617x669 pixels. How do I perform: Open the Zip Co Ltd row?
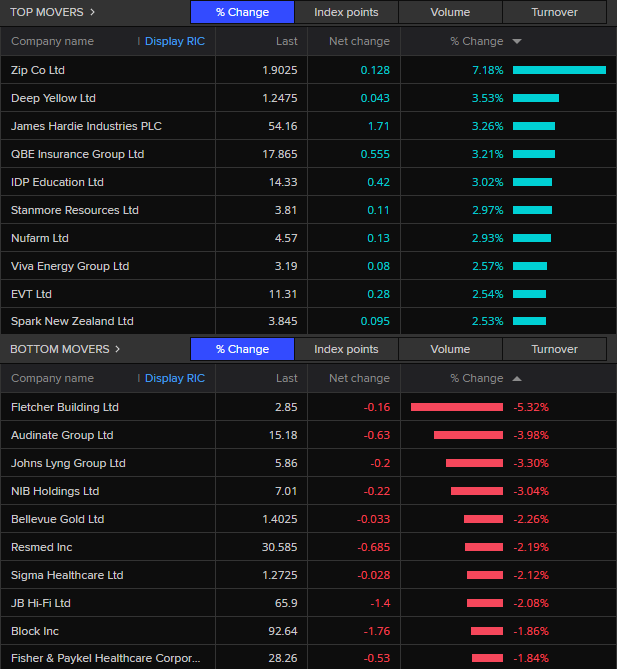38,70
